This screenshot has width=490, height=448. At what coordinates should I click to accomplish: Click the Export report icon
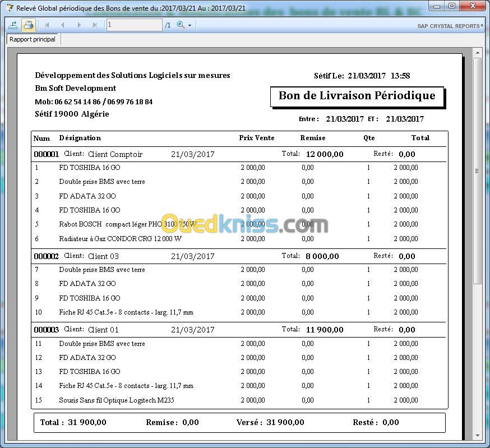(13, 25)
